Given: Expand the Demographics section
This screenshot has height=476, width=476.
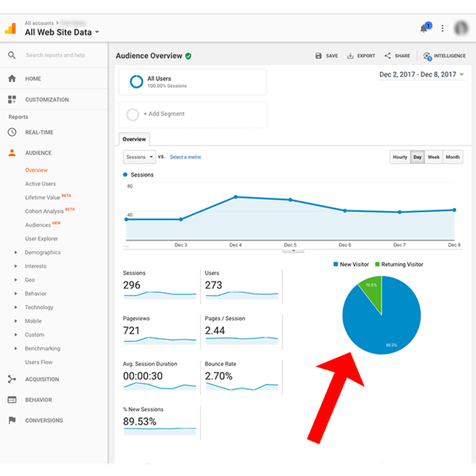Looking at the screenshot, I should pyautogui.click(x=15, y=252).
